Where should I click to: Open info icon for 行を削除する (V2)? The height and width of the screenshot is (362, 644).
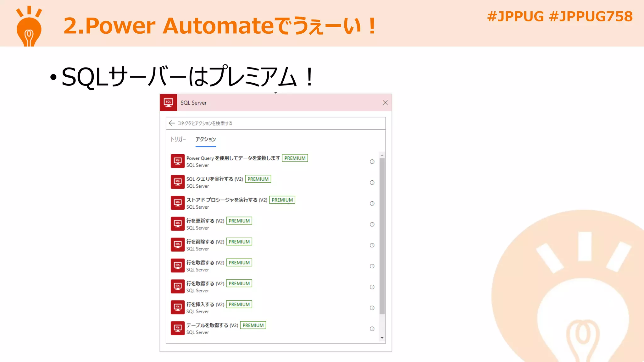(372, 245)
